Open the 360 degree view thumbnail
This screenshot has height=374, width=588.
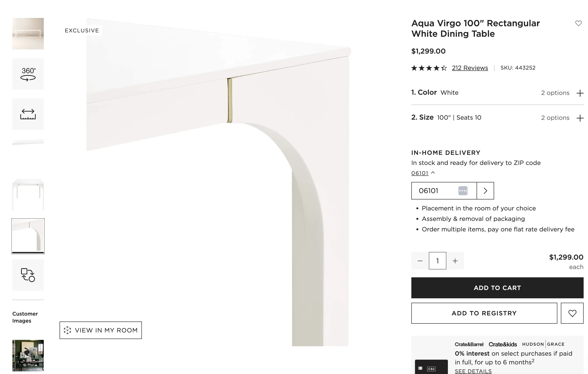click(x=28, y=74)
